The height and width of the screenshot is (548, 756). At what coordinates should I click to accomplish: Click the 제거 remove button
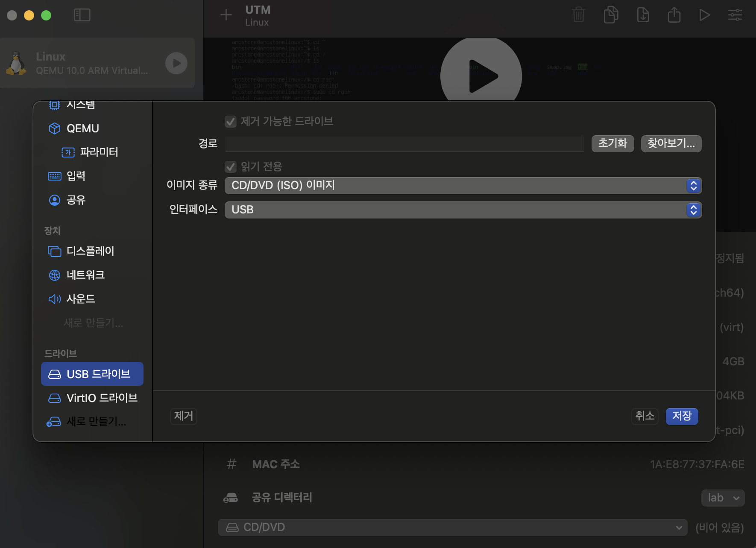tap(184, 416)
